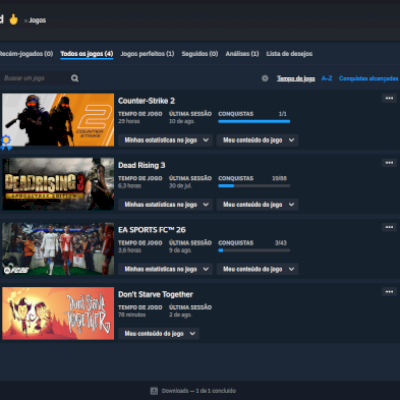Sort by Conquistas alcançadas
Viewport: 400px width, 400px height.
click(369, 78)
